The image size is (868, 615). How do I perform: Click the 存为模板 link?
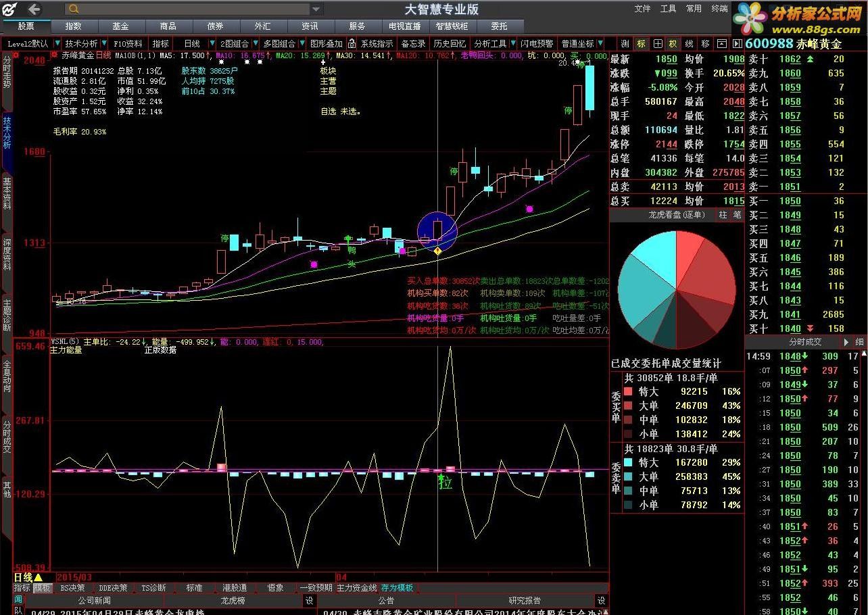coord(397,588)
